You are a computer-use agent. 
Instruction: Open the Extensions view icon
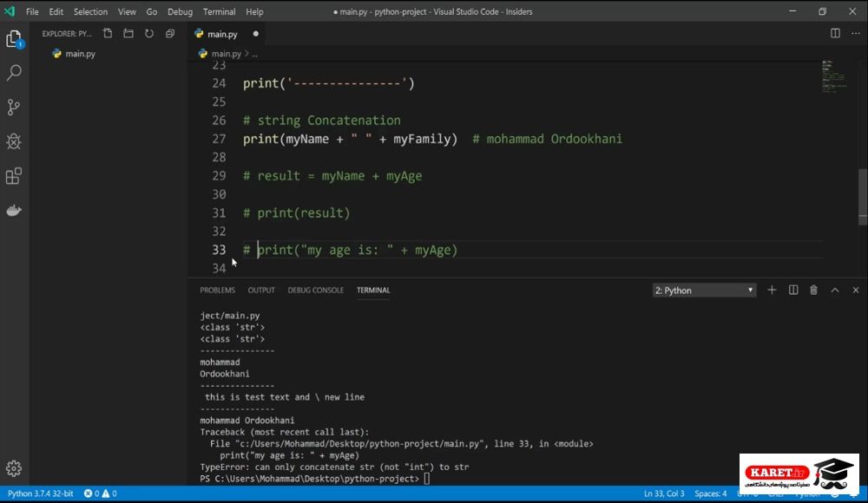pos(14,177)
